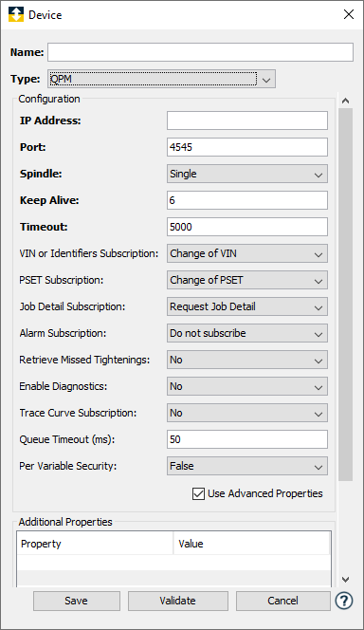Image resolution: width=364 pixels, height=630 pixels.
Task: Uncheck Use Advanced Properties checkbox
Action: 198,493
